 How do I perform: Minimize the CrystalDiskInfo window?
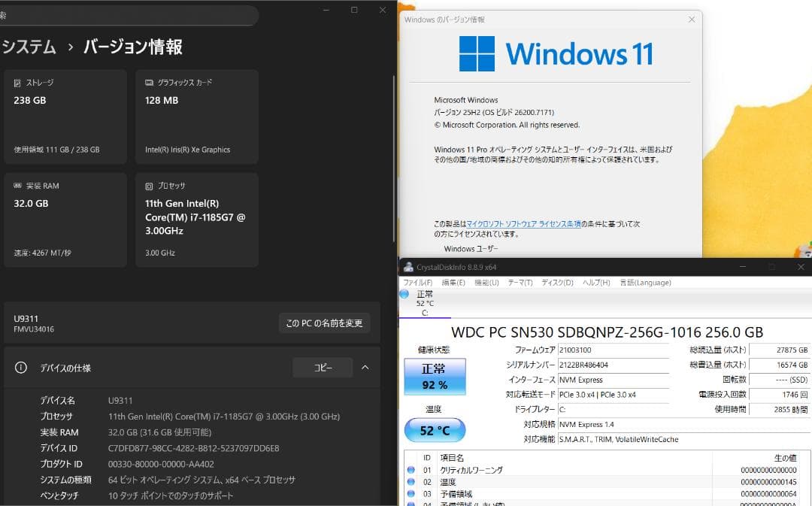[743, 267]
